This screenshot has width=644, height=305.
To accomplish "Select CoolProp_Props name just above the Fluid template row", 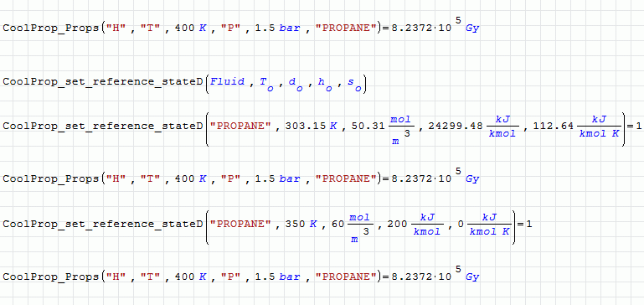I will [x=51, y=28].
